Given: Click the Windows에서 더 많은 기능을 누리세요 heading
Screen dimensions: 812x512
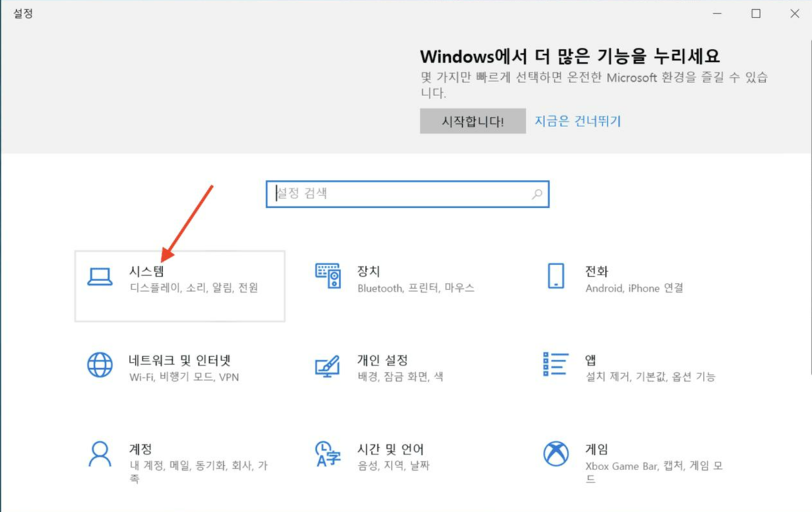Looking at the screenshot, I should [x=570, y=55].
